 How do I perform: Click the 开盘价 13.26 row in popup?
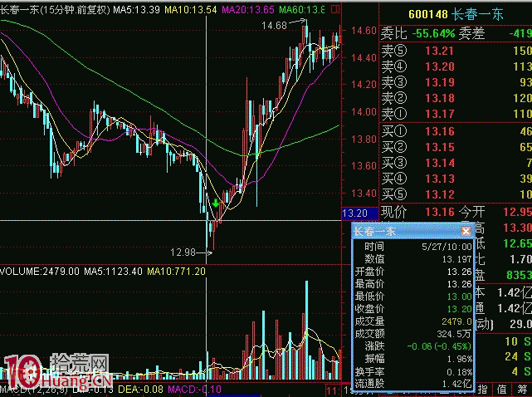pos(413,272)
